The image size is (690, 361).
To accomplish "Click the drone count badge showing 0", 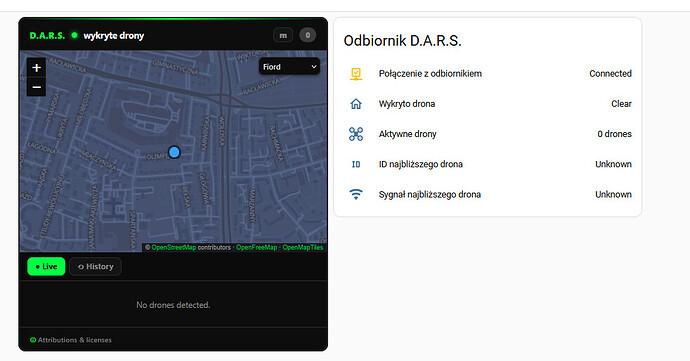I will (308, 35).
